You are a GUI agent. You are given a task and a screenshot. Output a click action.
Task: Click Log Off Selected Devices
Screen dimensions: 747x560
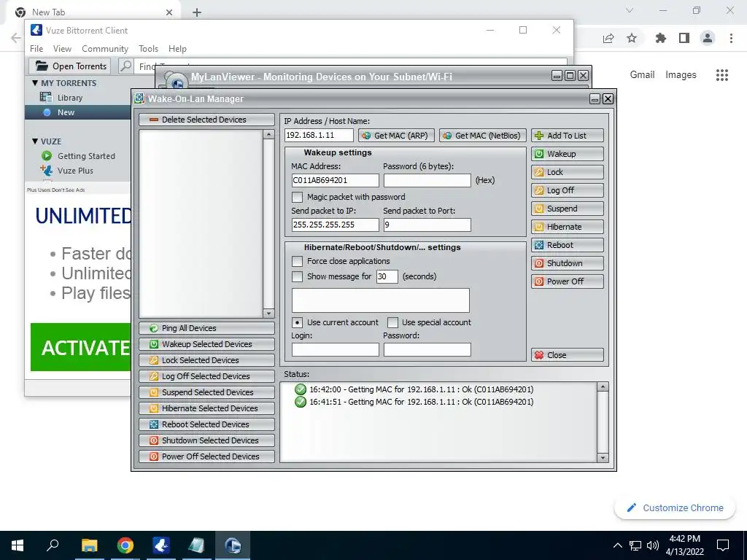[x=206, y=376]
